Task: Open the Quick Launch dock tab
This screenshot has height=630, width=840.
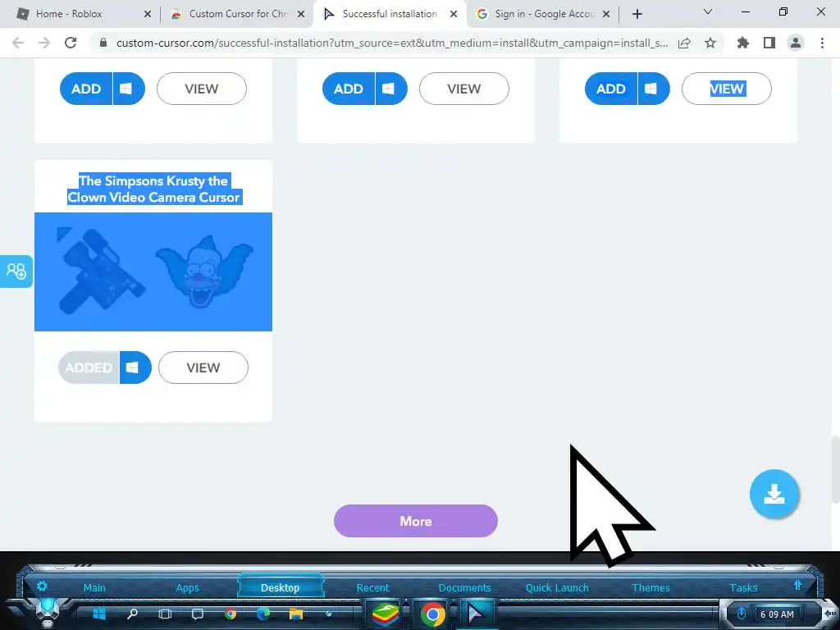Action: coord(557,587)
